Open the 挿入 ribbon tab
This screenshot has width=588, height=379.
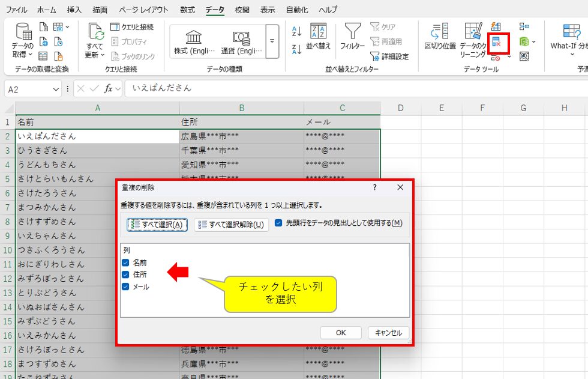(74, 10)
